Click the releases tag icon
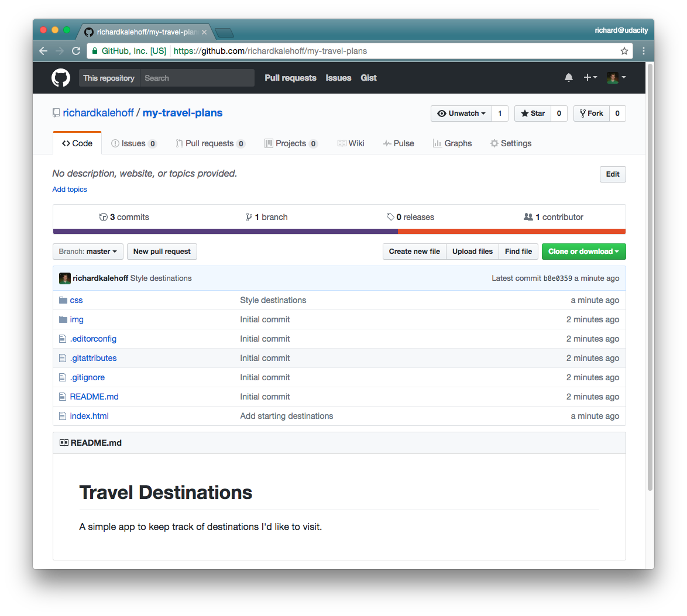 (390, 216)
